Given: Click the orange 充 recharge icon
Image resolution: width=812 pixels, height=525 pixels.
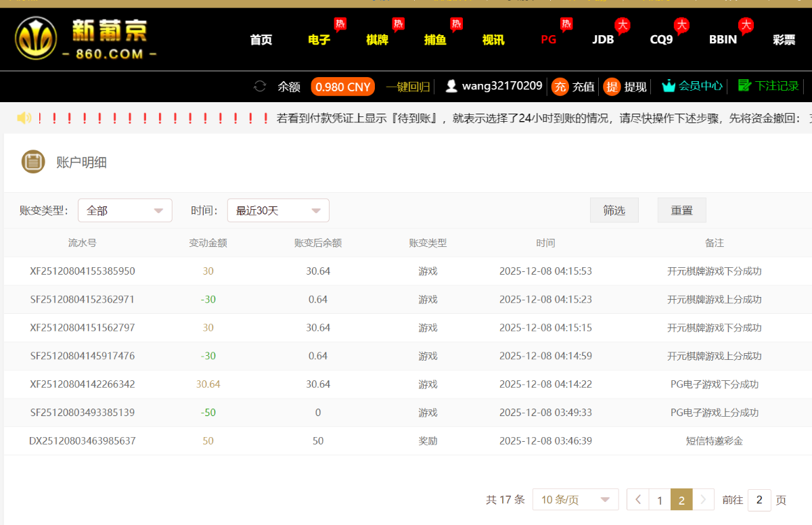Looking at the screenshot, I should (560, 87).
